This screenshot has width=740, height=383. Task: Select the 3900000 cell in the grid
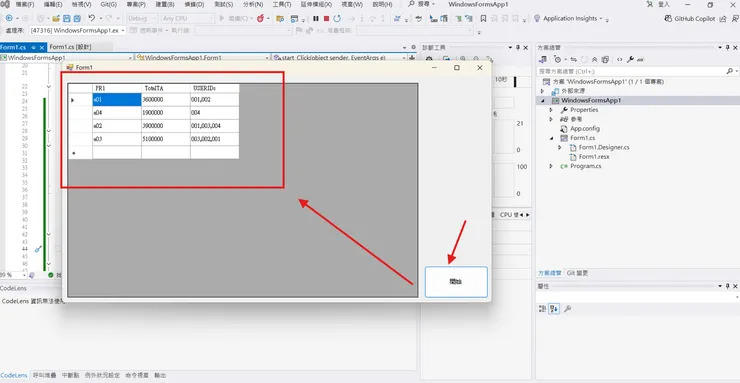point(166,126)
